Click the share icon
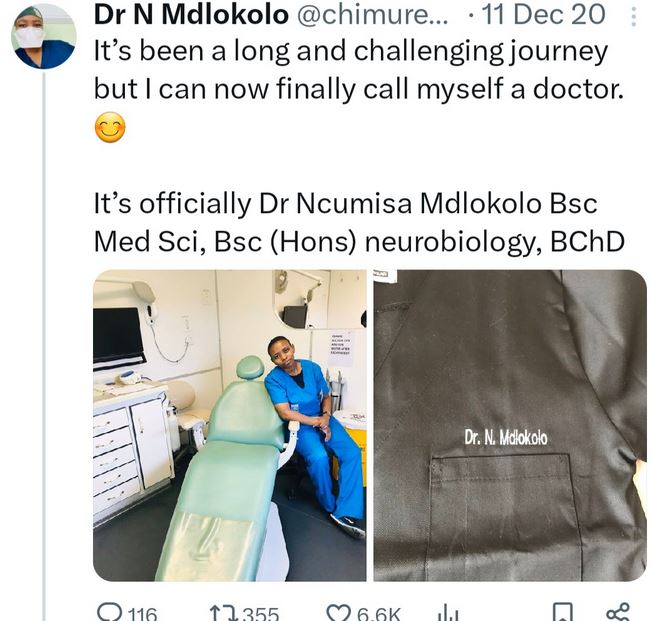This screenshot has width=651, height=621. (x=617, y=612)
